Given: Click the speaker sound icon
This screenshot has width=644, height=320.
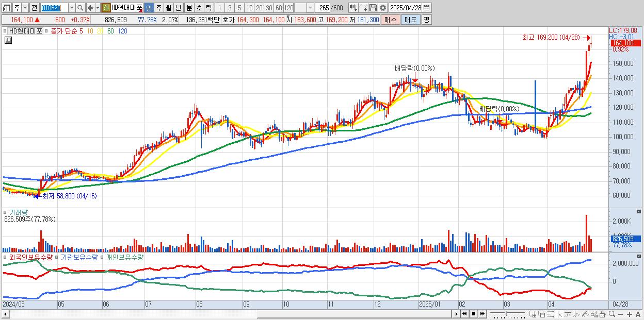Looking at the screenshot, I should tap(90, 8).
